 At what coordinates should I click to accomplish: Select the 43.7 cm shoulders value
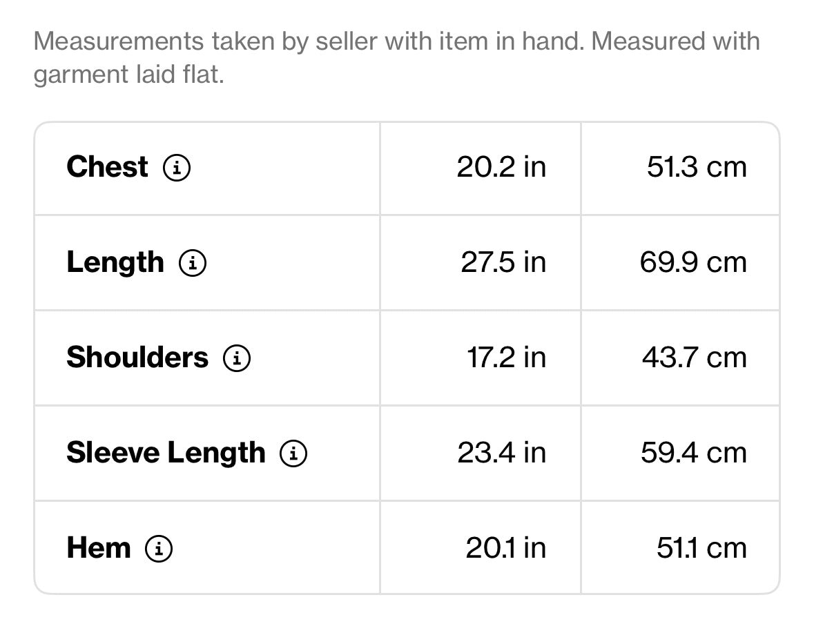(x=695, y=358)
